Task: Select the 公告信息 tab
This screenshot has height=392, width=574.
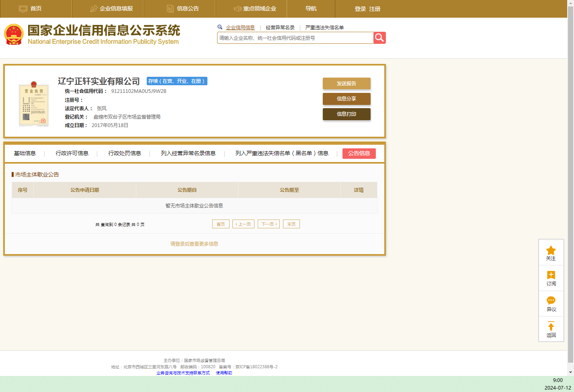Action: 359,153
